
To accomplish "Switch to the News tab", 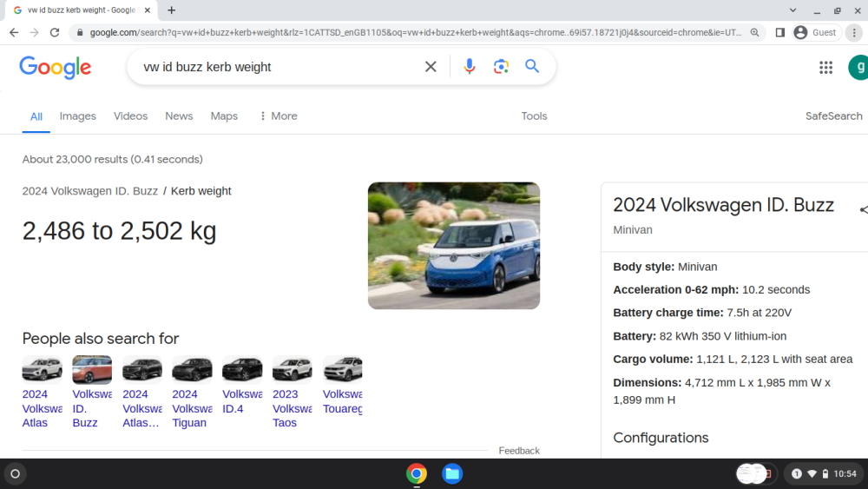I will pos(179,116).
